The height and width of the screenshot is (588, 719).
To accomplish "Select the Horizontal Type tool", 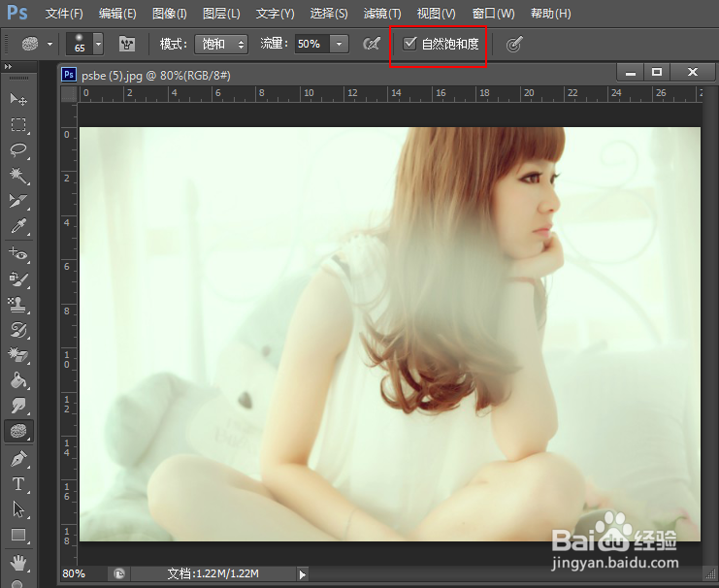I will pos(18,484).
